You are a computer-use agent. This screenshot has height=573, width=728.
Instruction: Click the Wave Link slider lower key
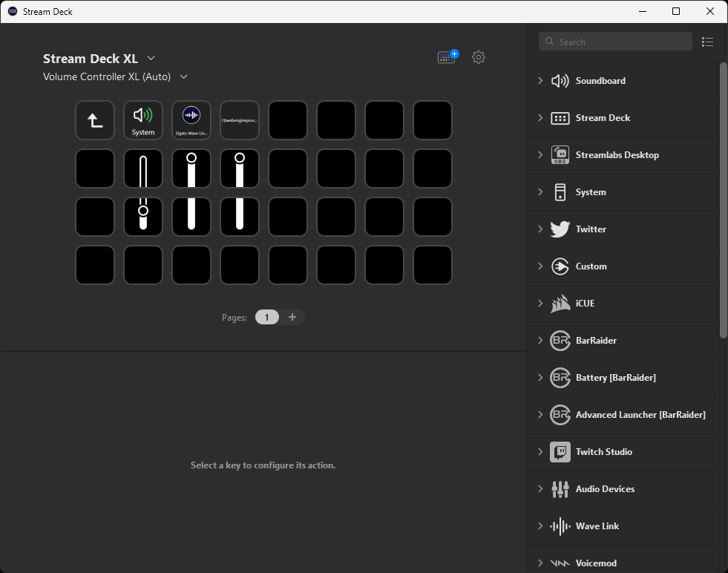tap(191, 217)
